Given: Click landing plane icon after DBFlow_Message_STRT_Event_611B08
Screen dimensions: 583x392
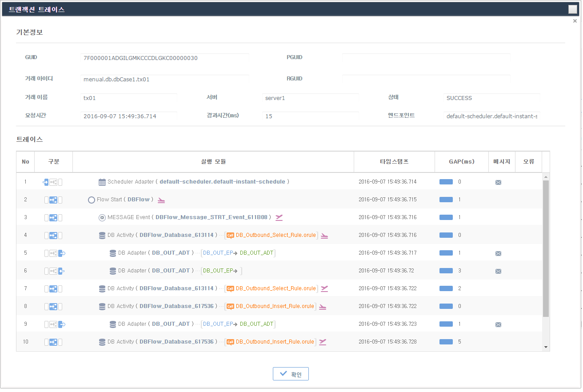Looking at the screenshot, I should 279,217.
